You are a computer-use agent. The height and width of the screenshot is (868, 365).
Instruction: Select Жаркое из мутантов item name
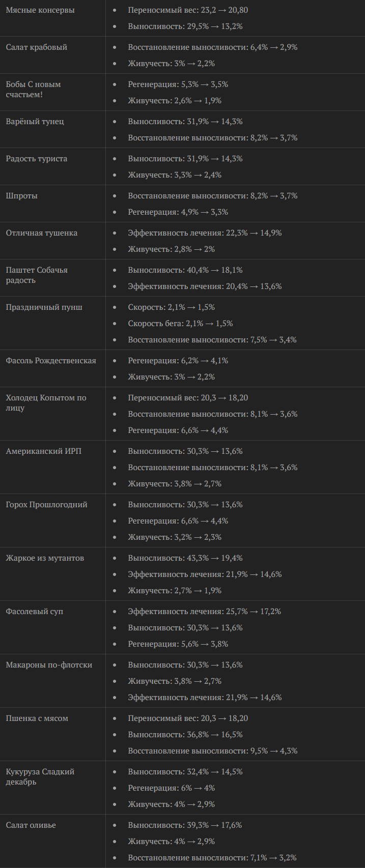(45, 558)
